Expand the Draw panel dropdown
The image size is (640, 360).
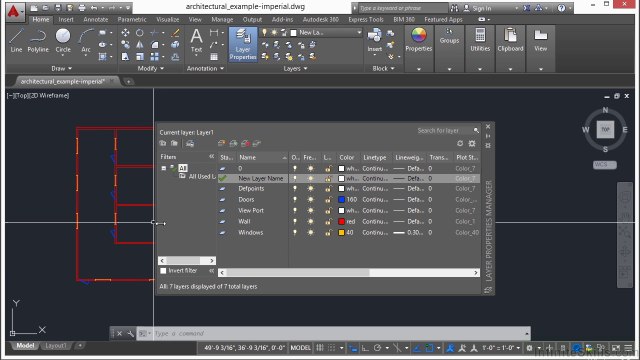tap(62, 69)
